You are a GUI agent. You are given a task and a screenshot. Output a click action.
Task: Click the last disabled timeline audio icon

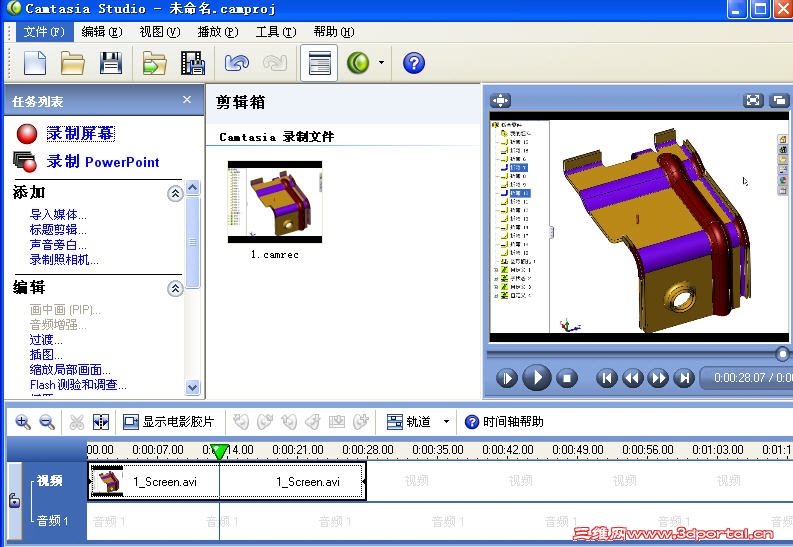click(x=361, y=421)
